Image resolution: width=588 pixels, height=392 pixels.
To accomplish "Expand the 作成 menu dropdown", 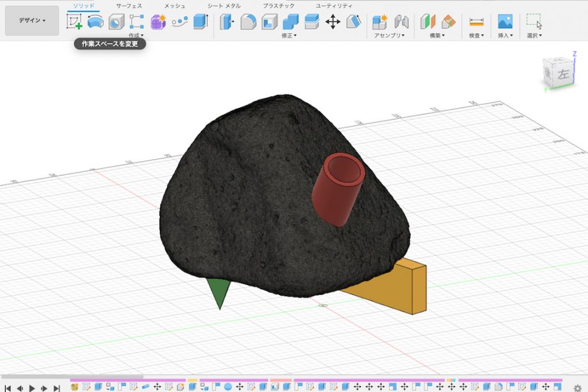I will coord(136,36).
